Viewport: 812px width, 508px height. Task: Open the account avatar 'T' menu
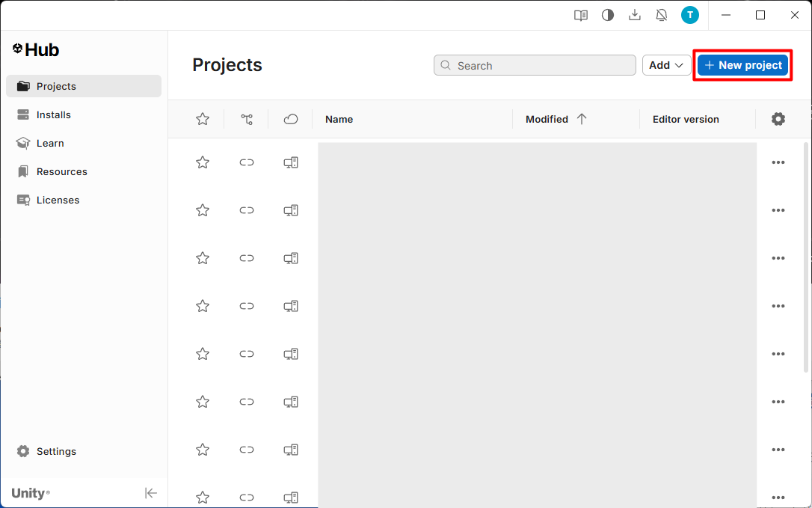pyautogui.click(x=689, y=15)
